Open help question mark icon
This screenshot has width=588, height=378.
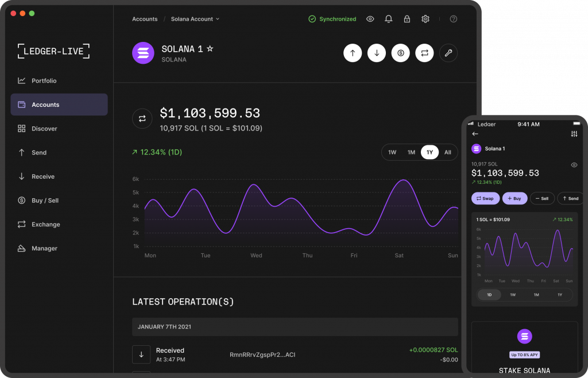(454, 19)
